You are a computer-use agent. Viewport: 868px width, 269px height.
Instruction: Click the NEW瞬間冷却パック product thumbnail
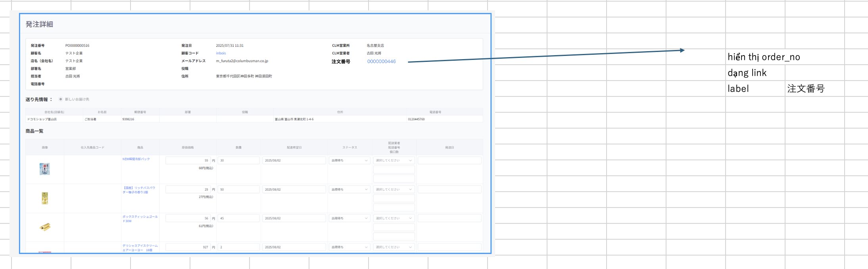[x=44, y=169]
